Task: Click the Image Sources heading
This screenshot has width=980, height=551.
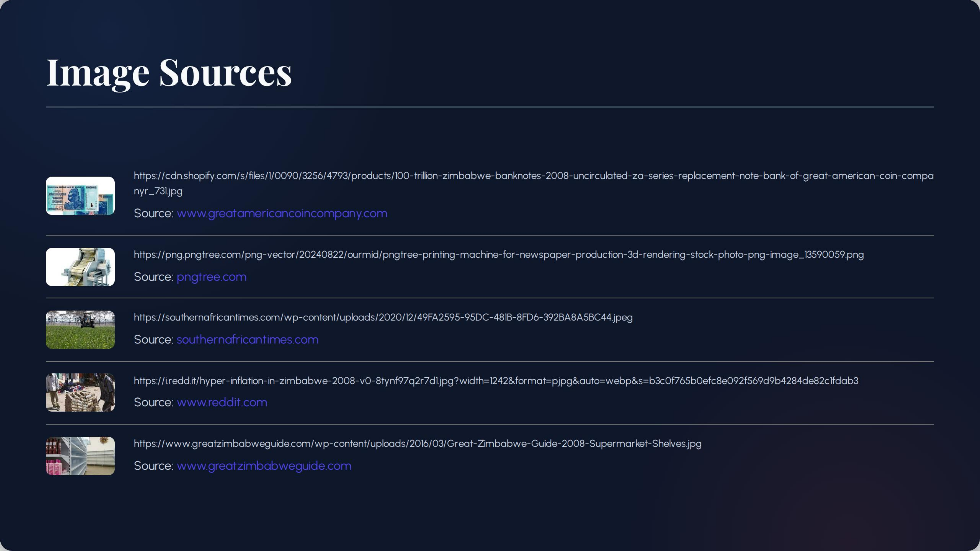Action: tap(169, 72)
